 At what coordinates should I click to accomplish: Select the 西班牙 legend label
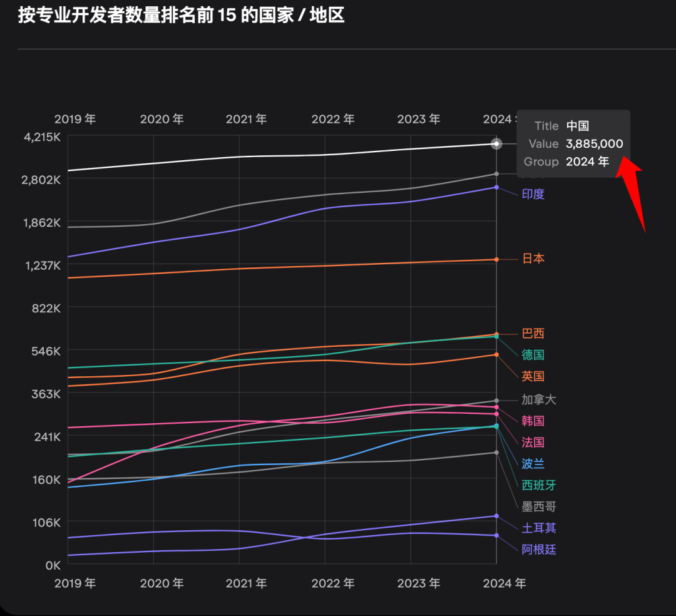pos(539,485)
